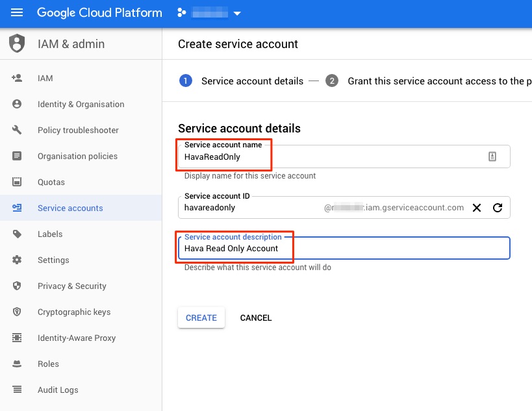
Task: Click the Settings gear icon
Action: [17, 260]
